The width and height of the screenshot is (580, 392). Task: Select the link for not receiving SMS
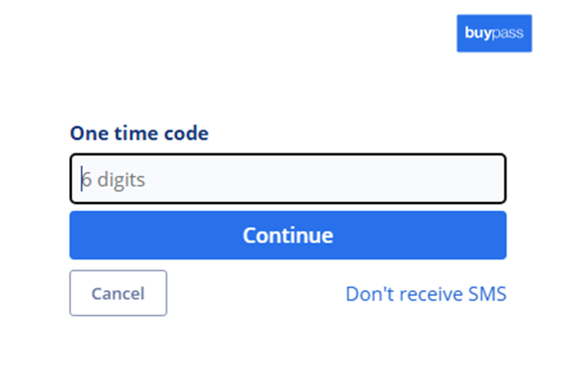(x=425, y=293)
